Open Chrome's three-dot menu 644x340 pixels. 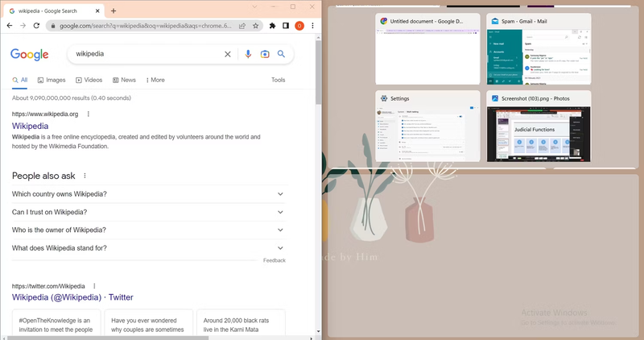pos(312,26)
